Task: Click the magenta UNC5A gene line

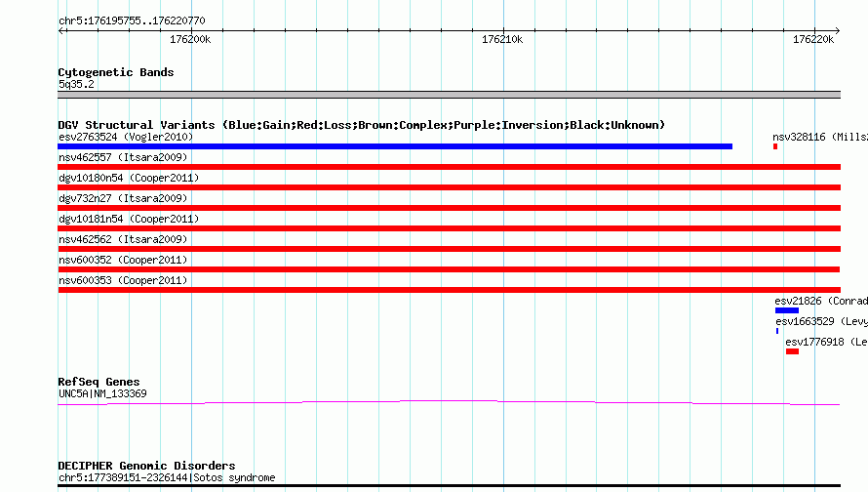Action: [449, 402]
